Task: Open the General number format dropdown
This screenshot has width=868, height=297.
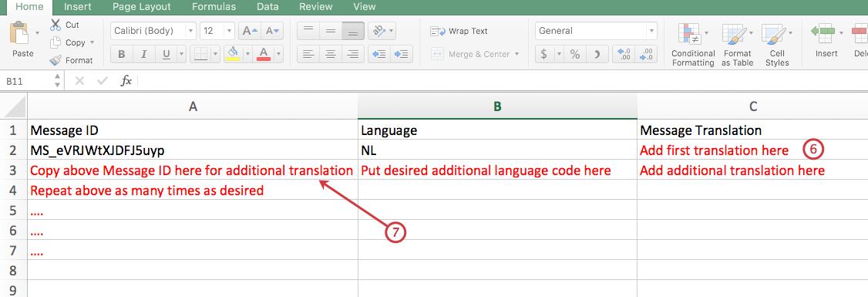Action: (596, 31)
